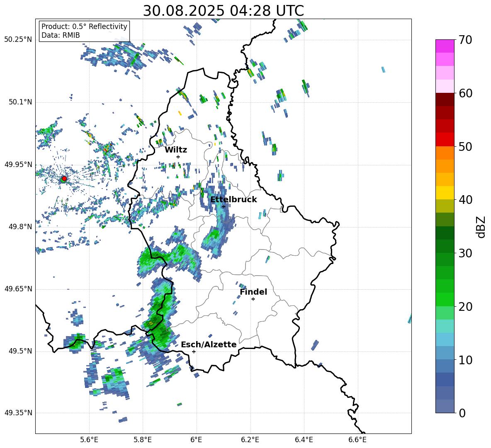Image resolution: width=491 pixels, height=448 pixels.
Task: Click the 5.6°E longitude label
Action: click(x=89, y=440)
